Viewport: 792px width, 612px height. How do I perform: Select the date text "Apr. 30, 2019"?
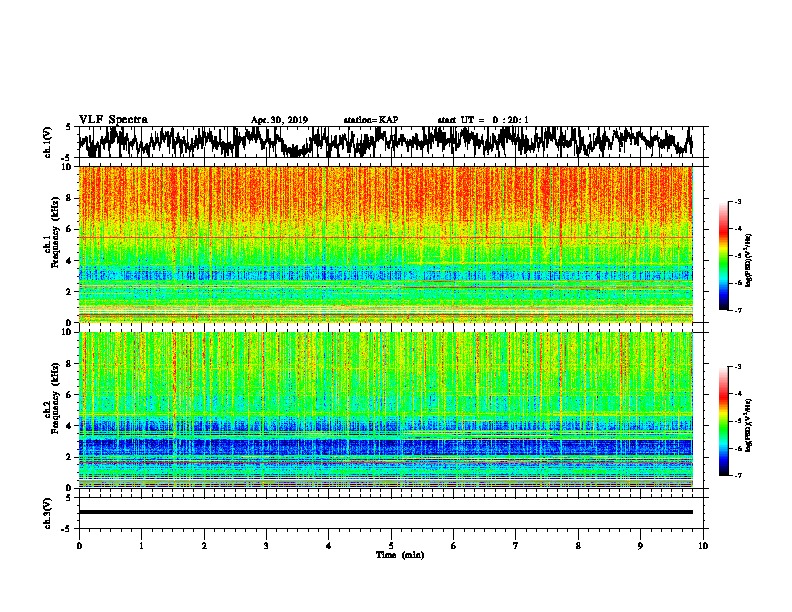(279, 120)
